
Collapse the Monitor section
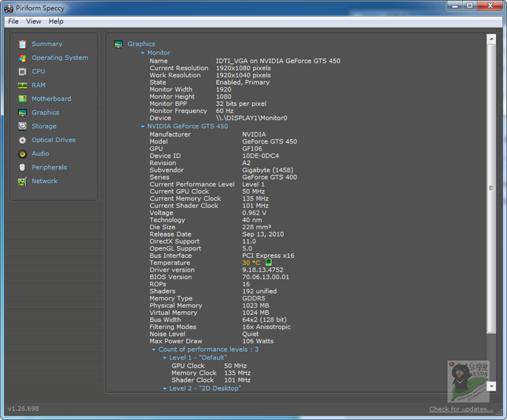click(x=143, y=53)
